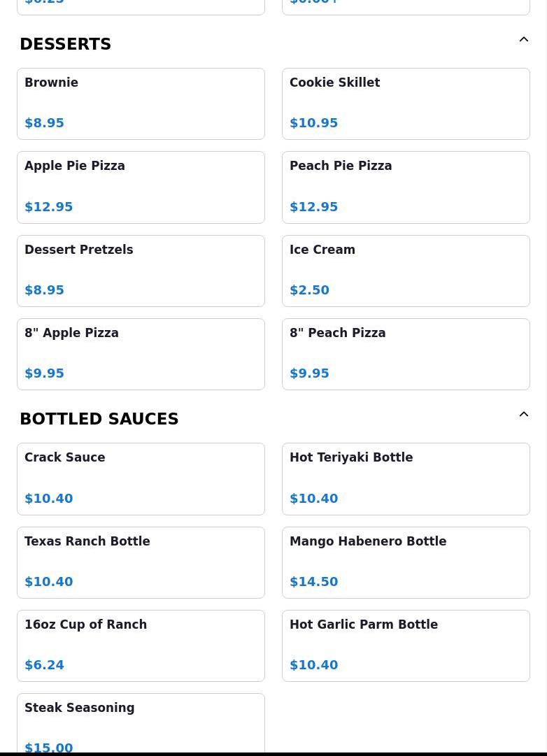Select the Crack Sauce bottle
547x756 pixels.
coord(141,478)
